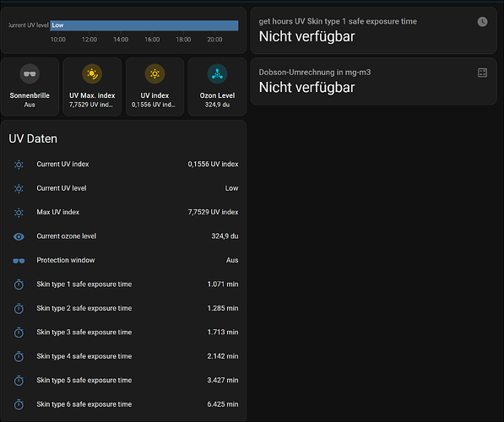Click the blue Low bar in the UV level timeline

[144, 25]
